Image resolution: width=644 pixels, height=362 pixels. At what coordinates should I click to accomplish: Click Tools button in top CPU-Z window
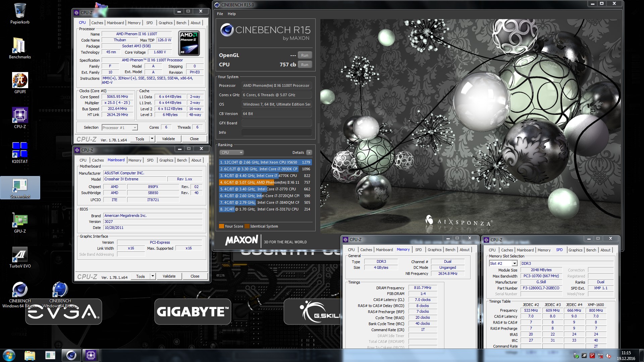point(140,139)
